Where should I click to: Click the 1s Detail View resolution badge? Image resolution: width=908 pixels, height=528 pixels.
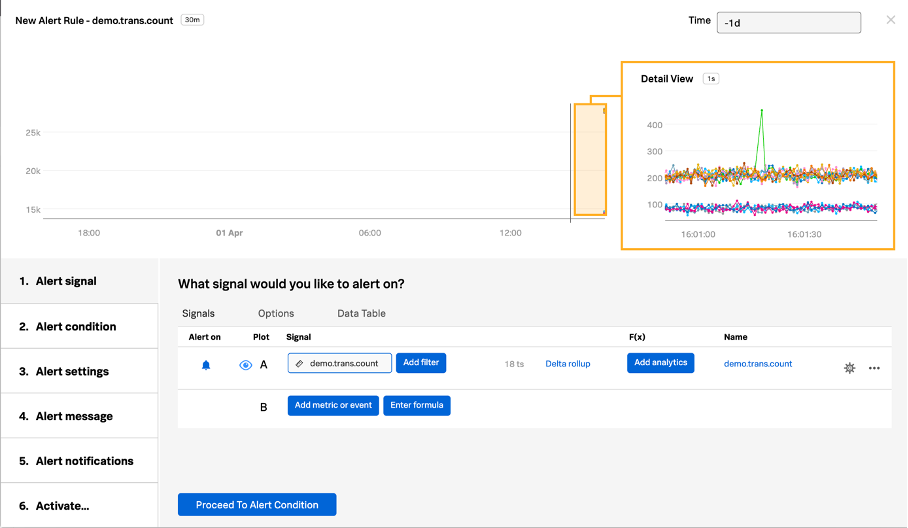click(x=710, y=79)
